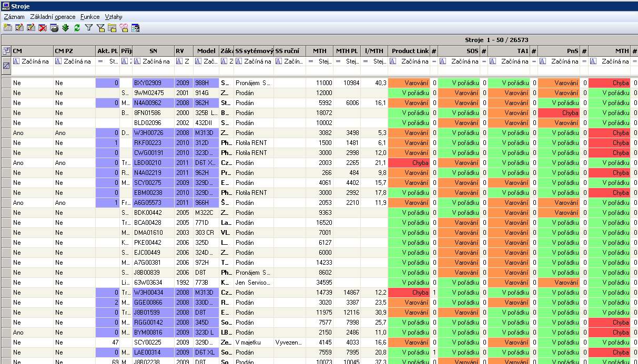638x364 pixels.
Task: Select serial number A6G05573 cell
Action: click(154, 203)
